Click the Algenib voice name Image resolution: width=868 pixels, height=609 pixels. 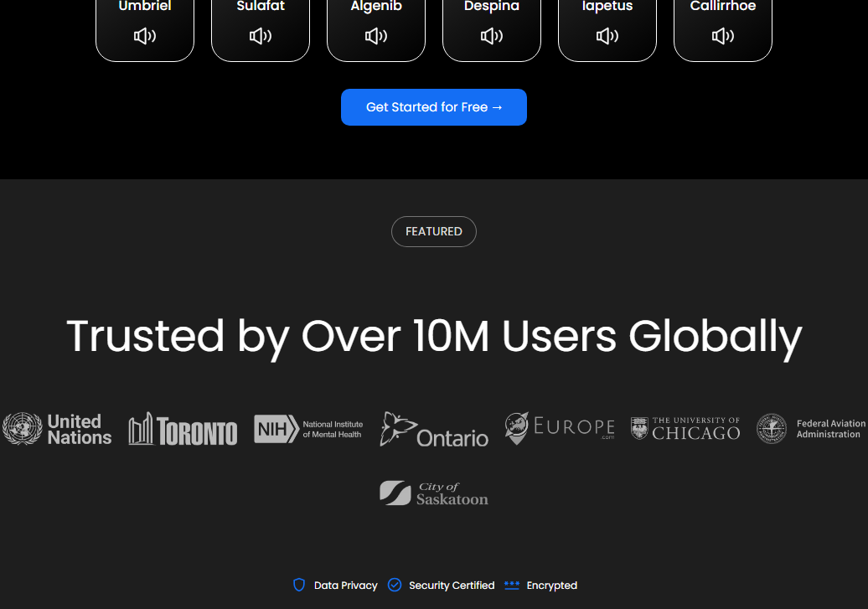376,7
